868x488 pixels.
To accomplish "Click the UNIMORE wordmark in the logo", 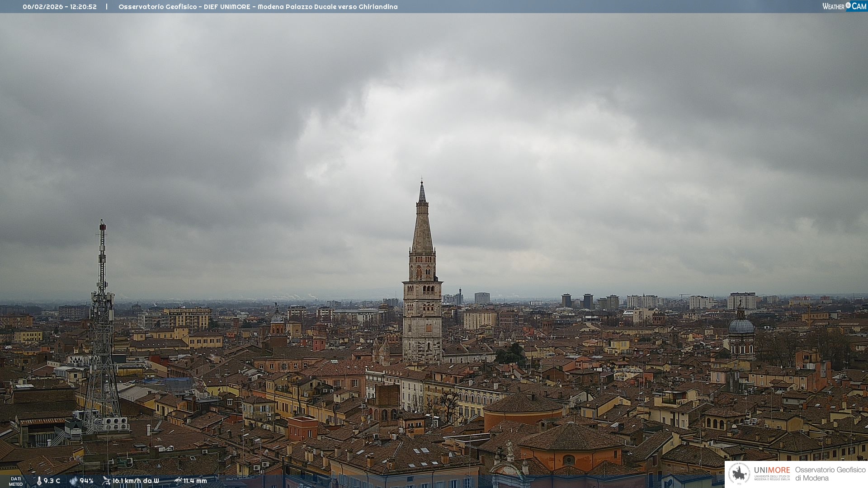I will 772,470.
